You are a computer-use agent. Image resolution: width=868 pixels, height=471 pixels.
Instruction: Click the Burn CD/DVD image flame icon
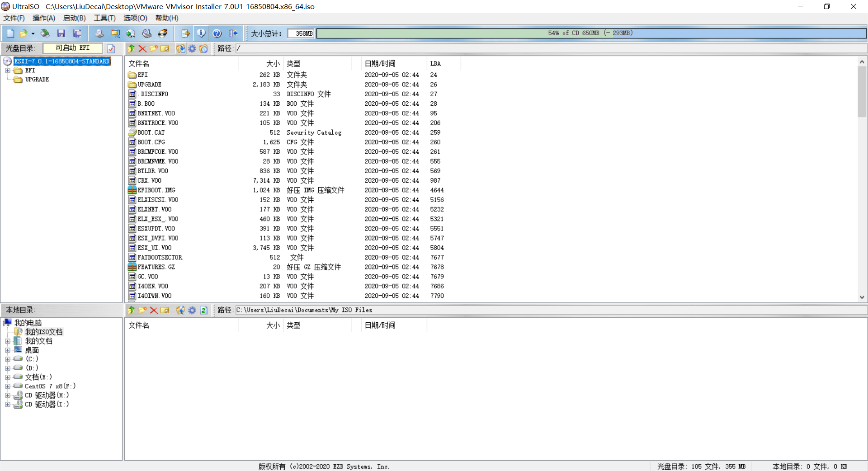[163, 33]
